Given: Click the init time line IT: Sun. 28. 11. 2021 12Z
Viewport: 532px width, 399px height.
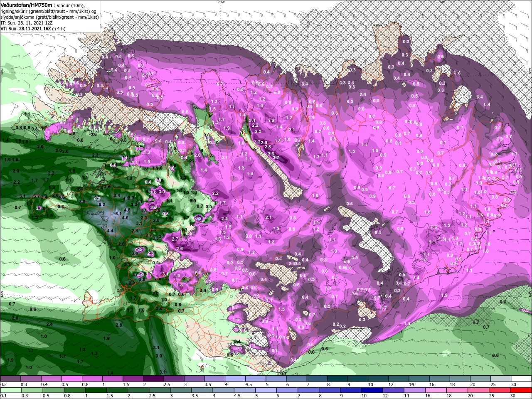Looking at the screenshot, I should pos(27,23).
